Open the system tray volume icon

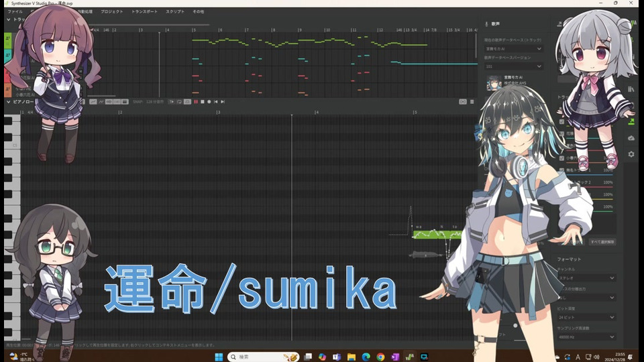point(597,357)
